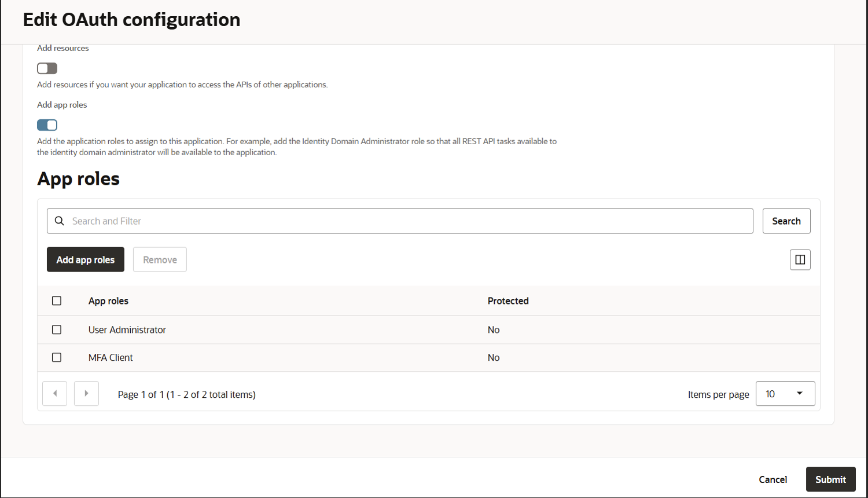Cancel editing the OAuth configuration
Viewport: 868px width, 498px height.
click(773, 479)
